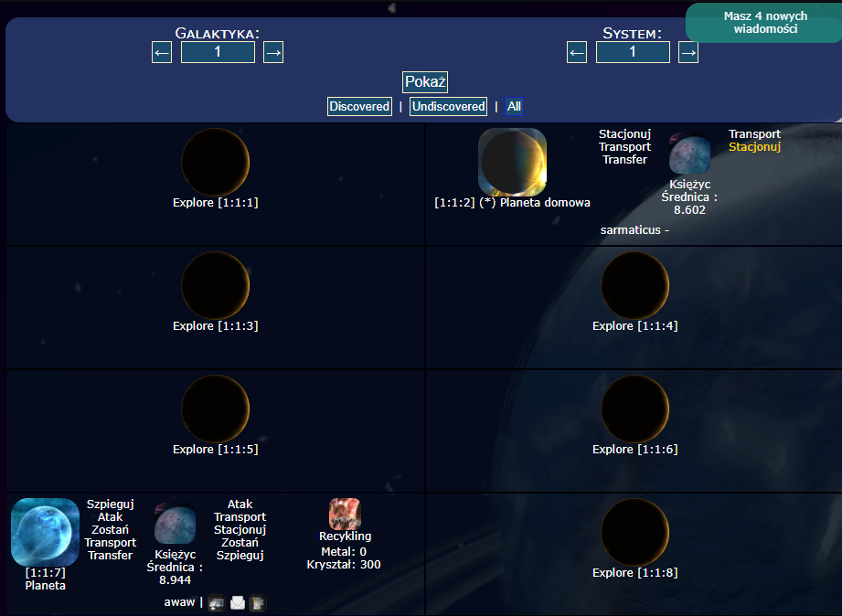Click the debris field Recykling icon
The width and height of the screenshot is (842, 616).
(345, 514)
